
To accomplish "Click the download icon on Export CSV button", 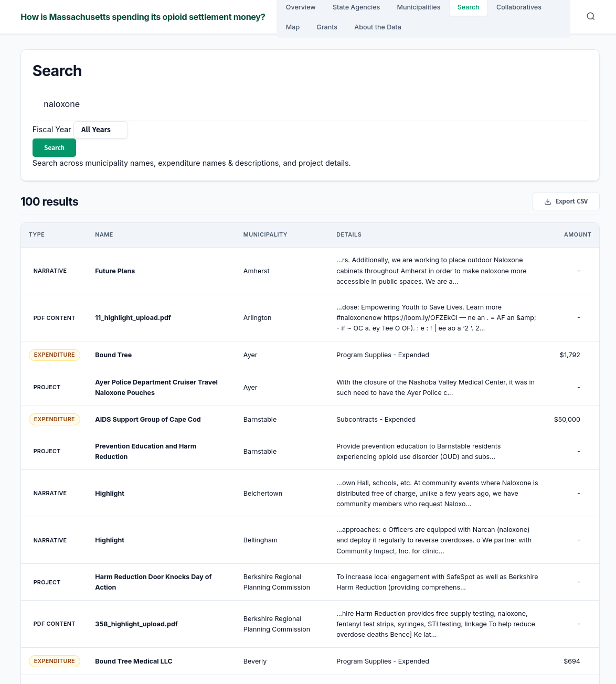I will (x=548, y=201).
